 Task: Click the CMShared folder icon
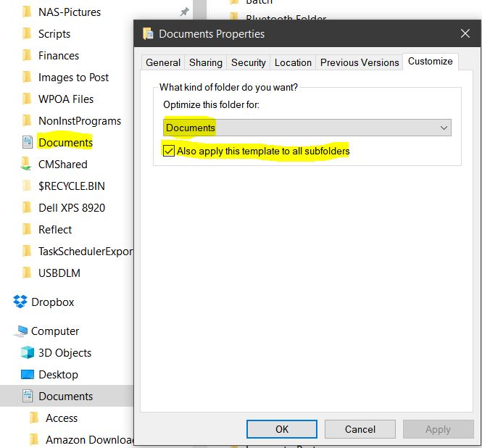28,165
